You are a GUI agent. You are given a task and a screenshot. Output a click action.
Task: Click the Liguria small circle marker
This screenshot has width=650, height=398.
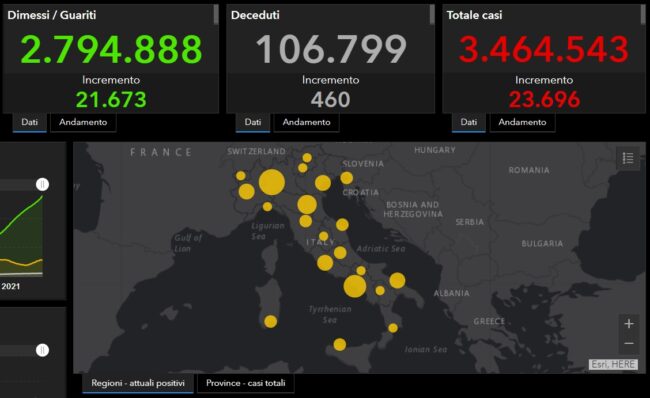pos(267,206)
